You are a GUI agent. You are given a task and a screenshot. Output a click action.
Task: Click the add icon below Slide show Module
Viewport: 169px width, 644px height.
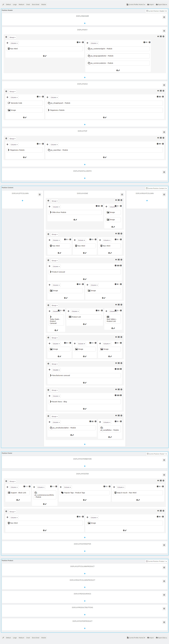[x=74, y=220]
